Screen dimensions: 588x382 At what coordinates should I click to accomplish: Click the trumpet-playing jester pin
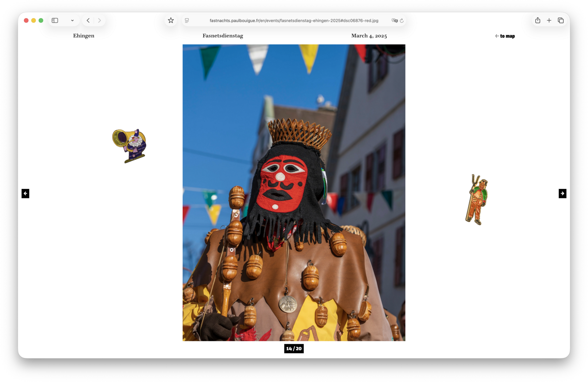point(130,146)
